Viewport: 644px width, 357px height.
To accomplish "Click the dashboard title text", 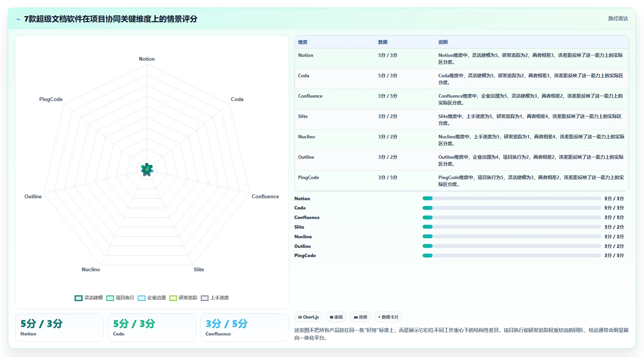I will pyautogui.click(x=111, y=19).
